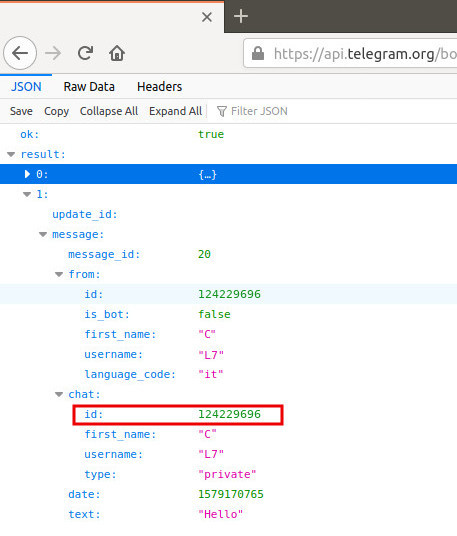Image resolution: width=457 pixels, height=536 pixels.
Task: Click Collapse All
Action: coord(109,111)
